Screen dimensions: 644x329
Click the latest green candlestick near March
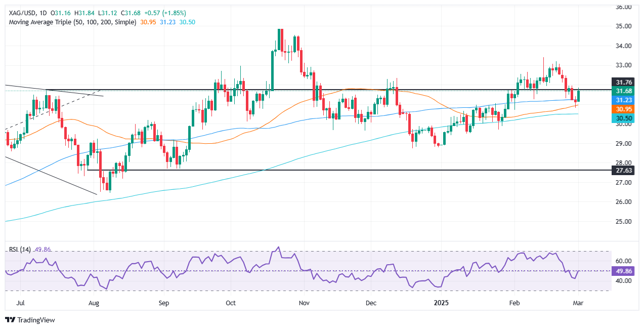(x=580, y=95)
